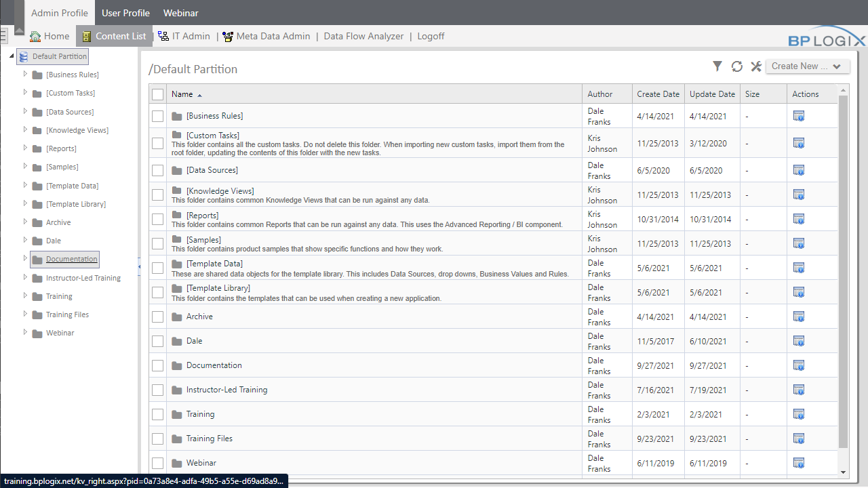Switch to the Admin Profile tab
This screenshot has height=488, width=868.
[x=60, y=13]
